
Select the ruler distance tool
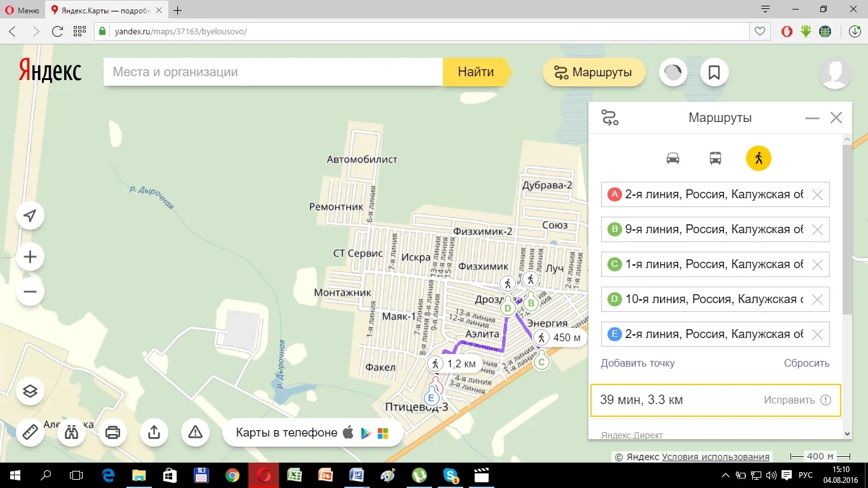(30, 432)
